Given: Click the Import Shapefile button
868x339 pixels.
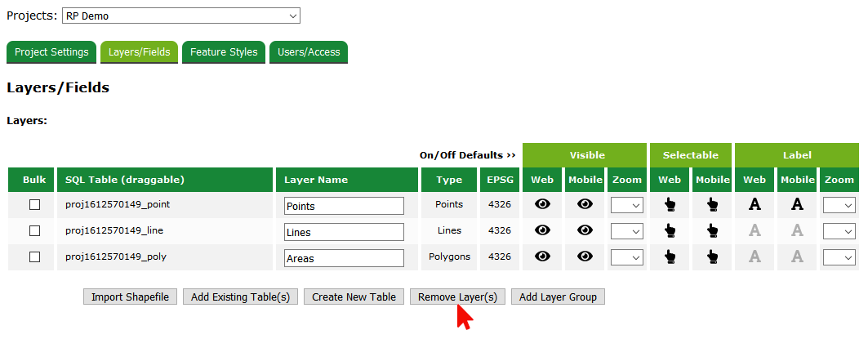Looking at the screenshot, I should point(130,297).
